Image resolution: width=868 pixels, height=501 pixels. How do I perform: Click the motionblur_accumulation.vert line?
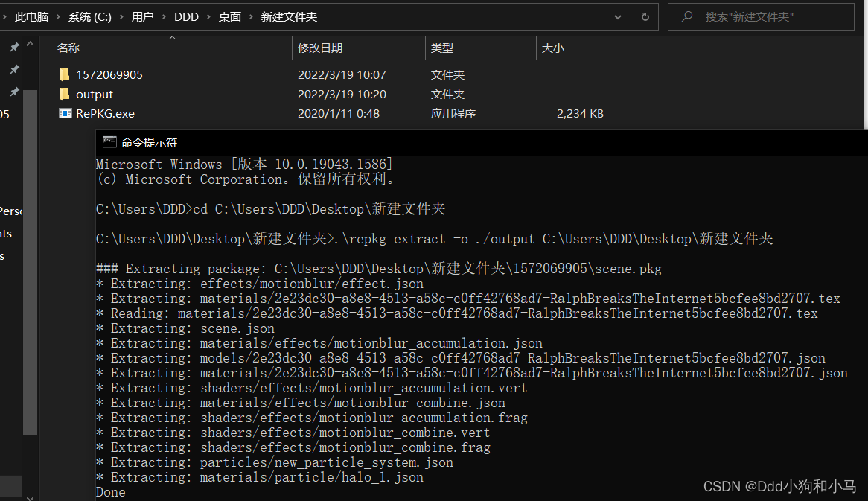tap(312, 388)
